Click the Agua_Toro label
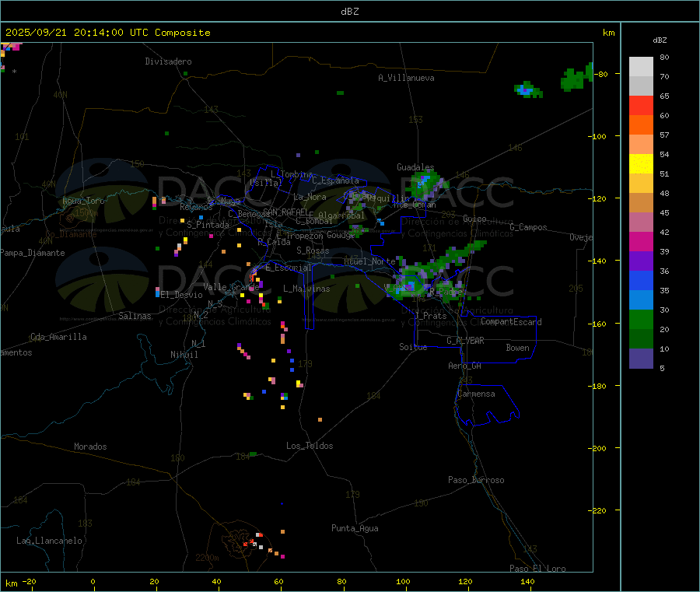This screenshot has height=592, width=700. point(83,201)
